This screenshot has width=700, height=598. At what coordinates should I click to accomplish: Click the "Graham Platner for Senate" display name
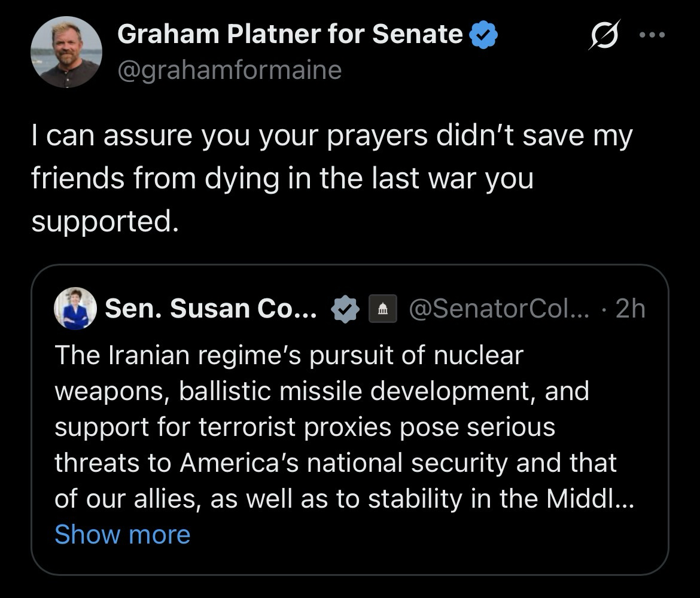coord(290,35)
